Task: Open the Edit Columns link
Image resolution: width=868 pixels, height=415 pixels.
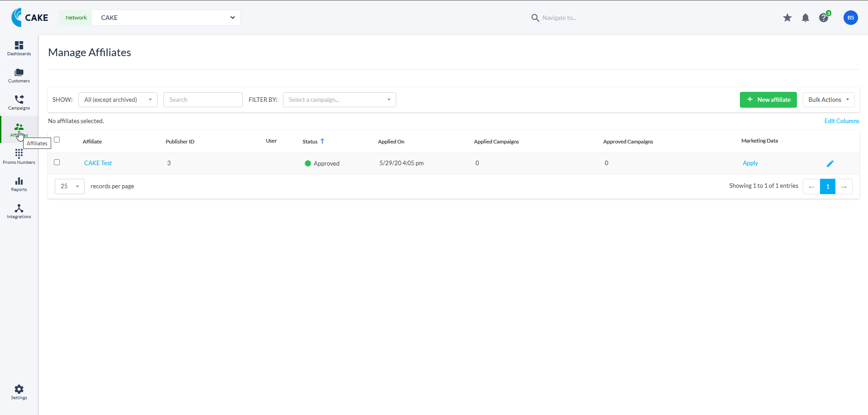Action: 842,121
